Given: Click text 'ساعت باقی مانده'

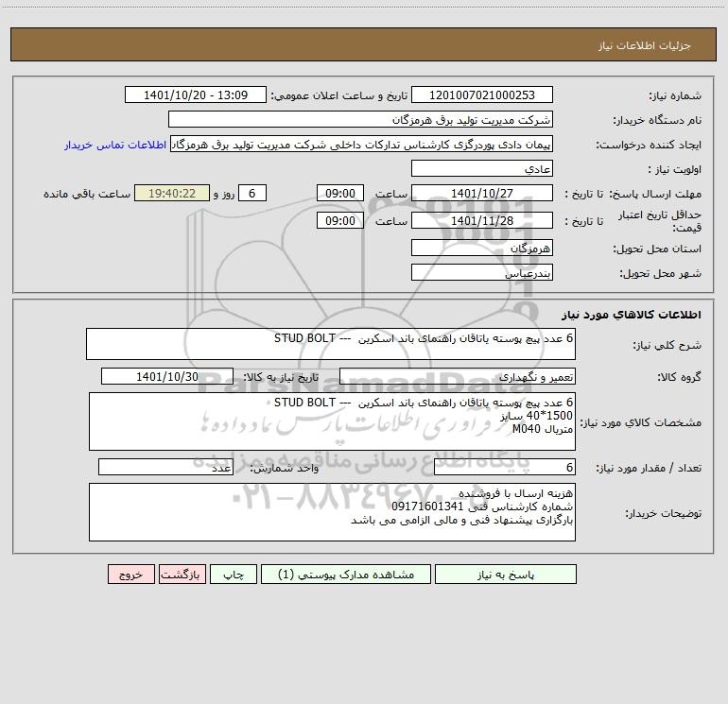Looking at the screenshot, I should coord(87,194).
